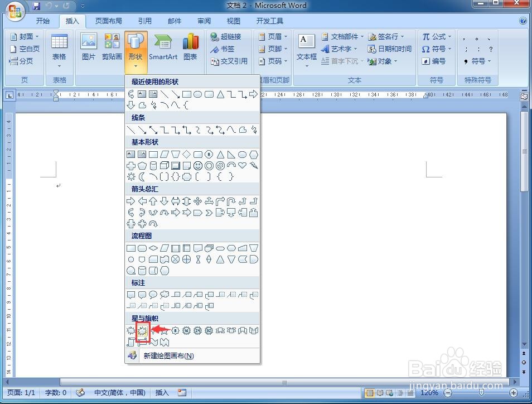532x404 pixels.
Task: Select the sun basic shape
Action: tap(131, 176)
